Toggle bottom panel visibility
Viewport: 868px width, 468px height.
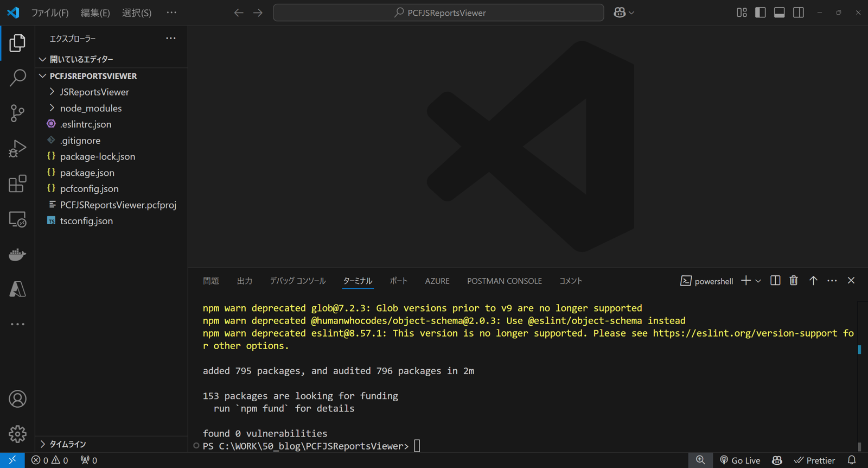pyautogui.click(x=780, y=12)
